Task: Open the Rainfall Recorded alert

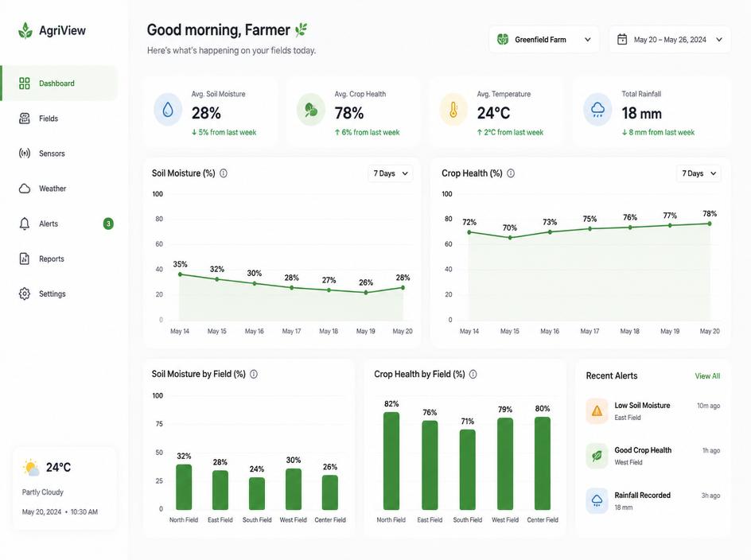Action: (653, 501)
